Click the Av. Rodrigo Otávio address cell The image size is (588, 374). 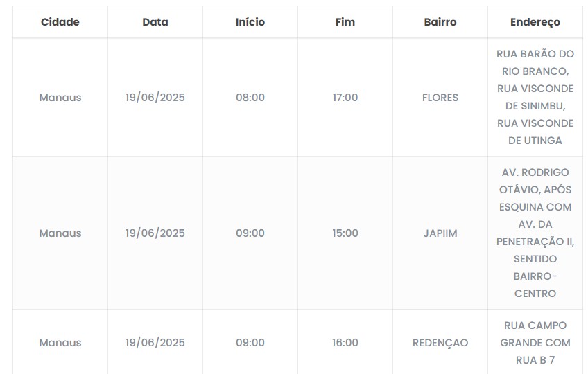coord(535,233)
